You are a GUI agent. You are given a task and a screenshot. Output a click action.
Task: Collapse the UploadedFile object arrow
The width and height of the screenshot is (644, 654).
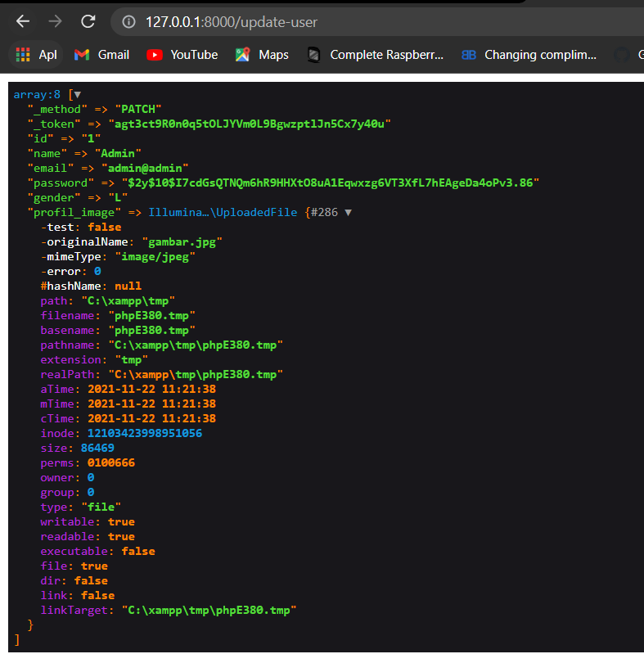pyautogui.click(x=349, y=213)
